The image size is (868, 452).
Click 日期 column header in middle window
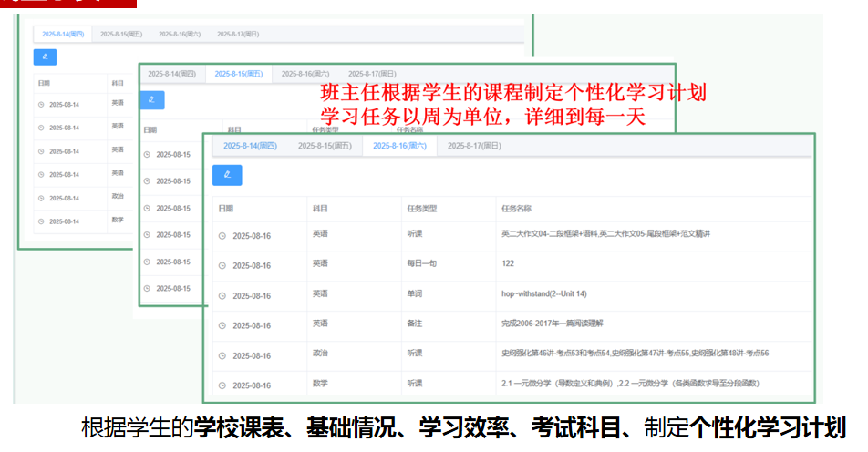pos(150,130)
